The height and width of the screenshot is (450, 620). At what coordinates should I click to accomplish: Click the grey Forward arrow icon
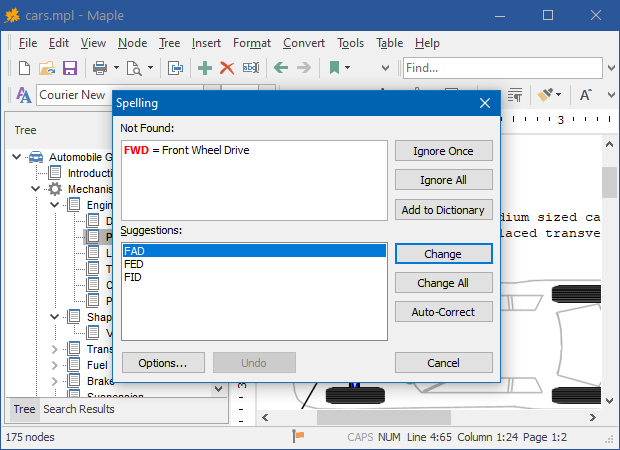304,68
